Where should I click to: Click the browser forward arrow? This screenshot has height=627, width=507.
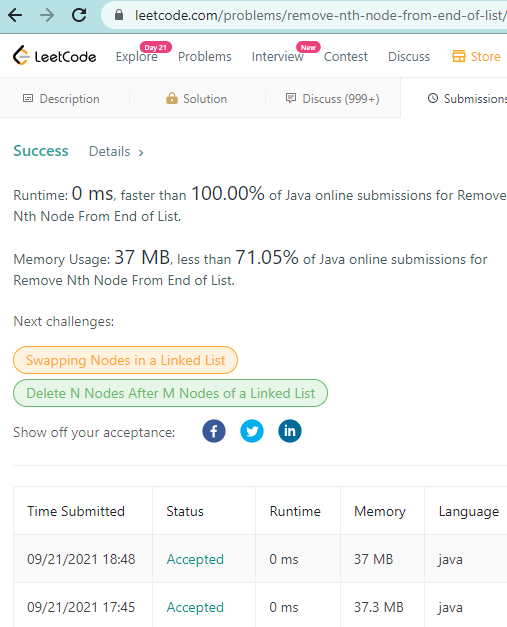pos(47,15)
